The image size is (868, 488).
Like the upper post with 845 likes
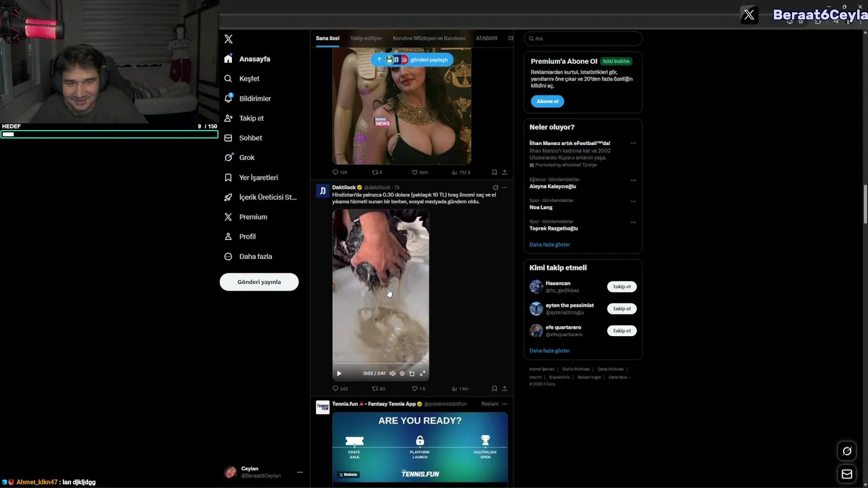pos(420,172)
